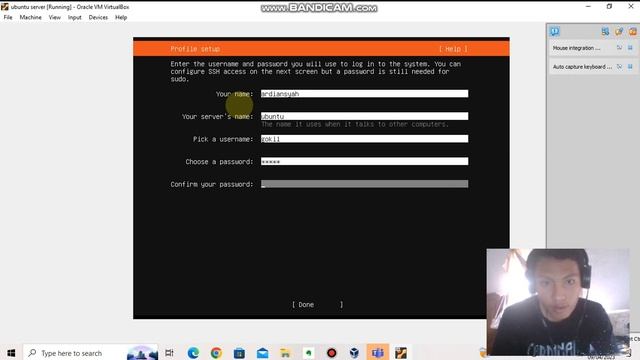Suppress future Auto capture keyboard messages icon
Image resolution: width=640 pixels, height=360 pixels.
coord(620,67)
